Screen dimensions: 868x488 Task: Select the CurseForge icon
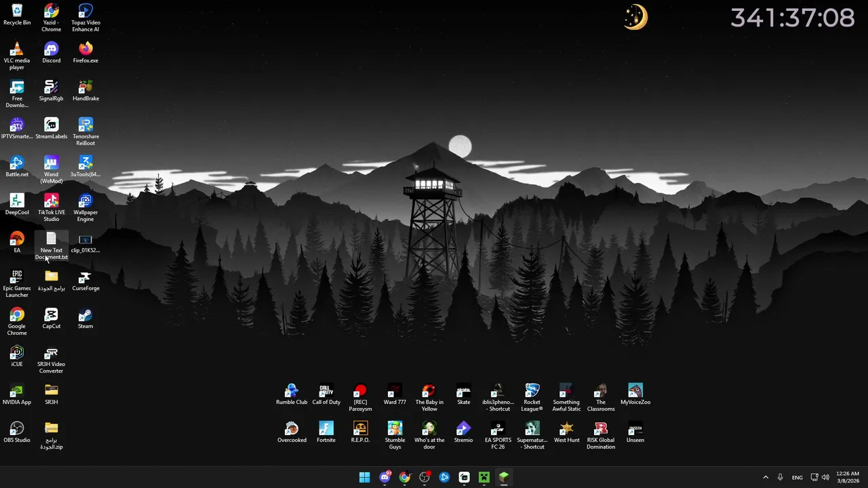[x=85, y=281]
